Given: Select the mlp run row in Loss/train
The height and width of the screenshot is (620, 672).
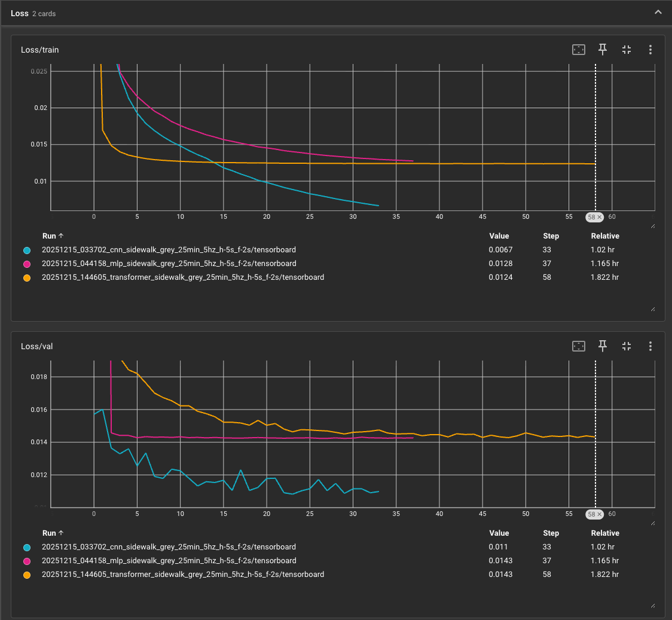Looking at the screenshot, I should tap(169, 264).
